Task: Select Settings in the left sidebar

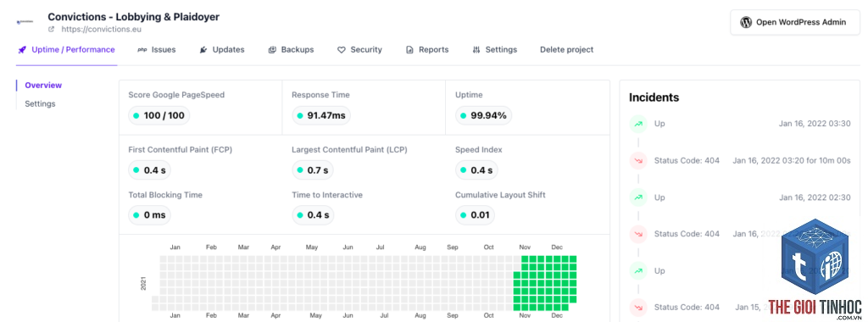Action: pos(40,104)
